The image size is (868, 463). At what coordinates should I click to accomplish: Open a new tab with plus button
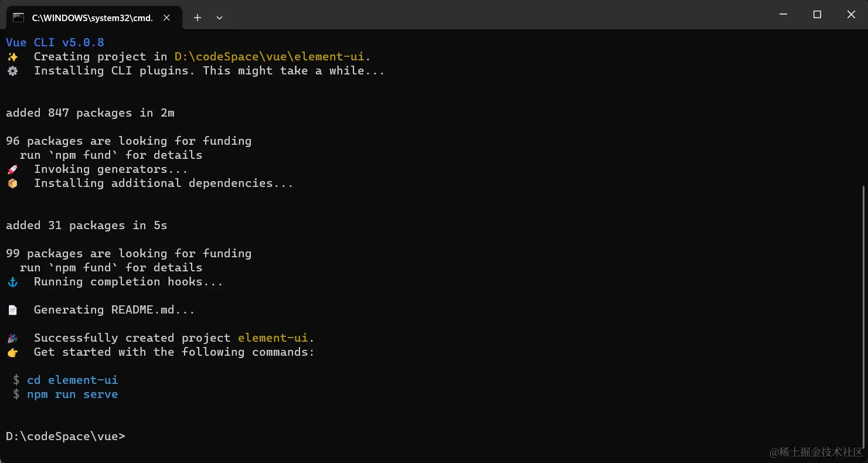pyautogui.click(x=198, y=18)
